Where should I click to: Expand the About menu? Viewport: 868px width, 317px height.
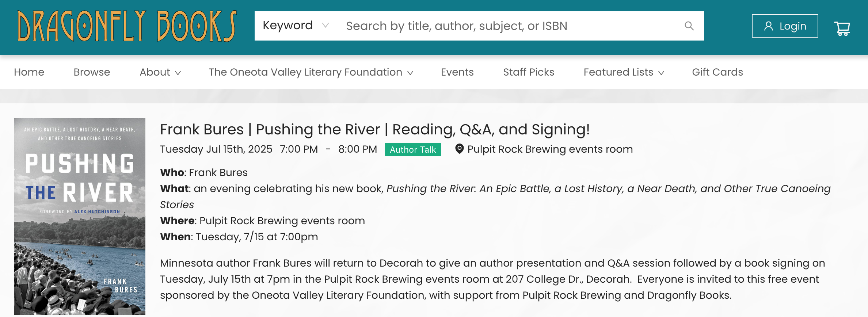pos(160,72)
